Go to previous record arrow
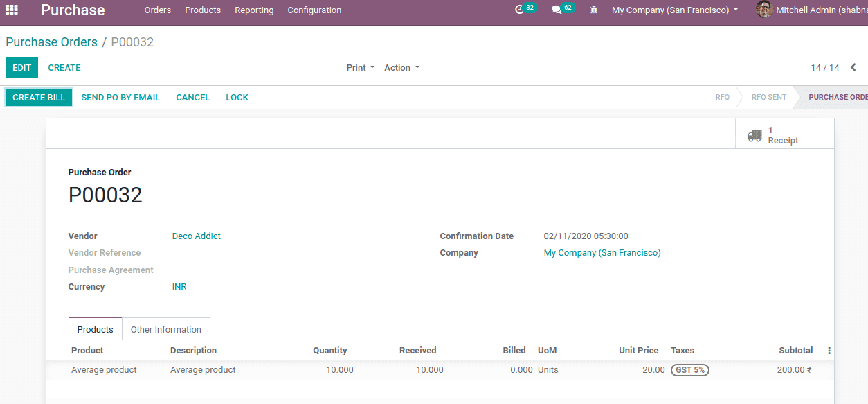868x404 pixels. pos(853,67)
